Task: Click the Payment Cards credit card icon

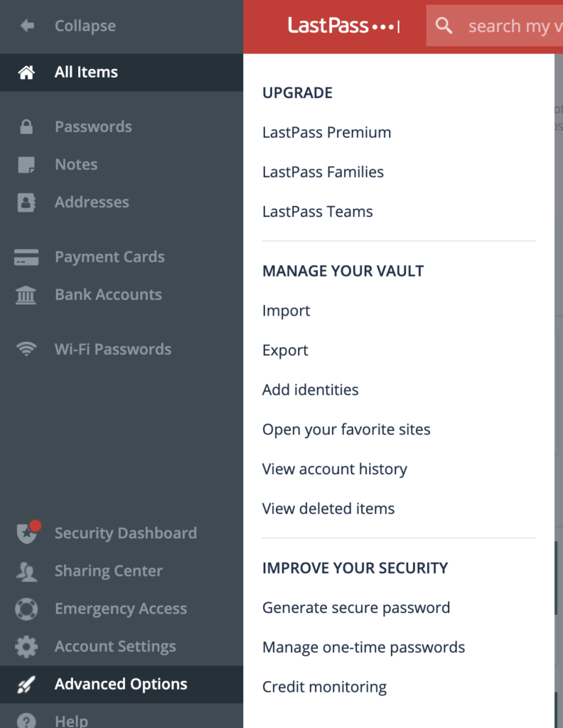Action: [26, 257]
